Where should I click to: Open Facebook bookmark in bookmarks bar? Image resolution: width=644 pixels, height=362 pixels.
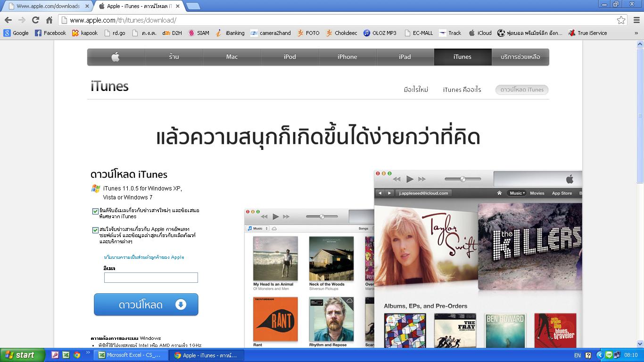tap(50, 33)
